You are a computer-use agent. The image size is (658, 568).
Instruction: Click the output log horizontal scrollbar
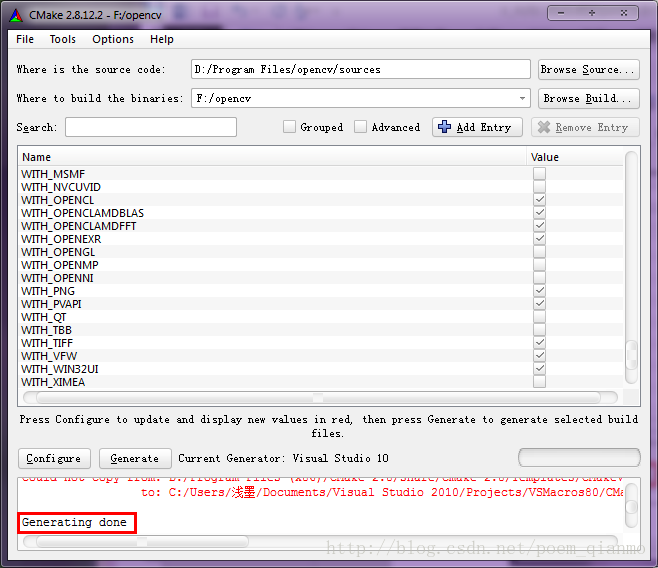[320, 541]
